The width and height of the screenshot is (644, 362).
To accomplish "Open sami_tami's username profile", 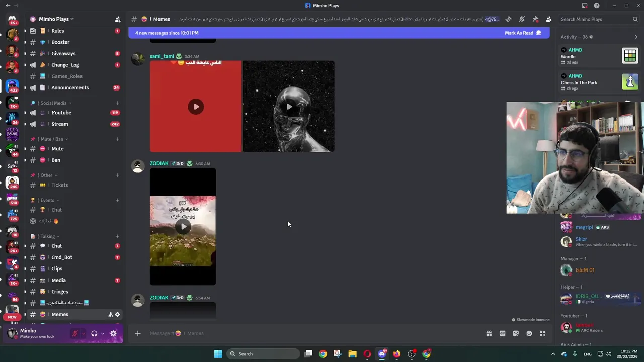I will (162, 56).
